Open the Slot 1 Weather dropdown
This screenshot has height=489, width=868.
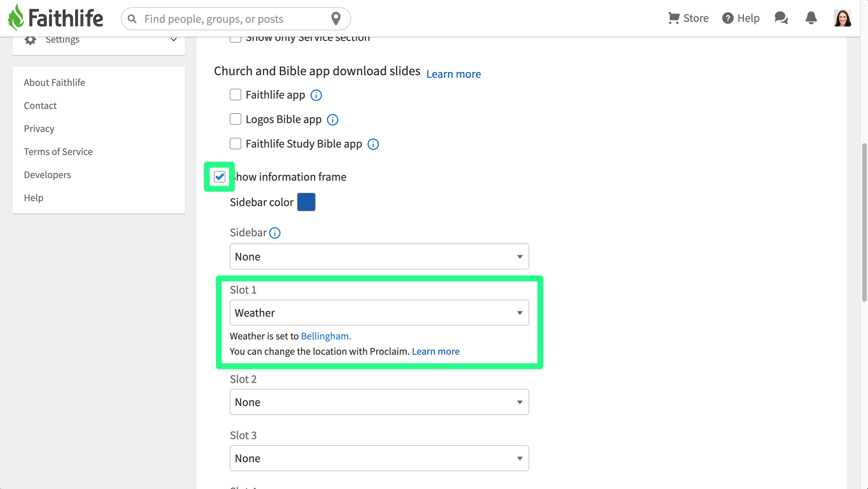click(x=379, y=313)
